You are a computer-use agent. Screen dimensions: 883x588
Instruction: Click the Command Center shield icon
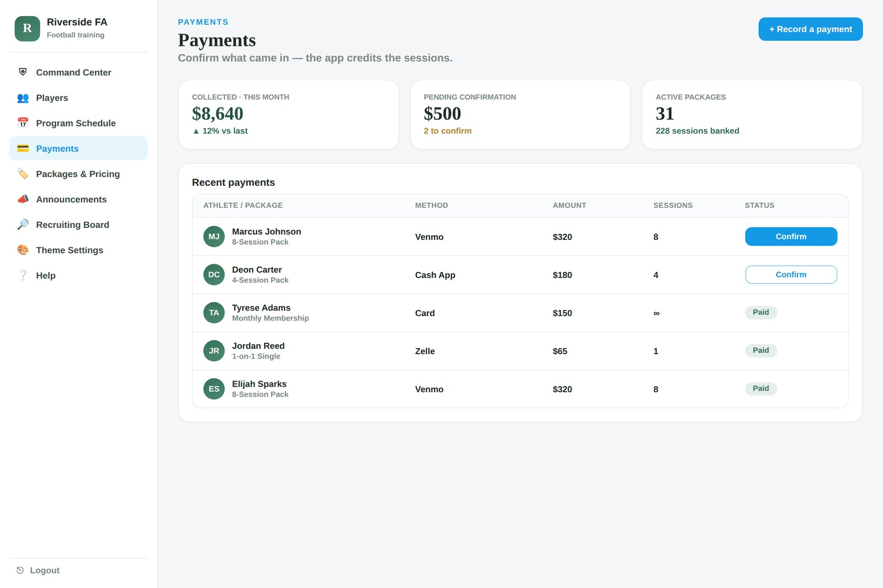coord(23,72)
